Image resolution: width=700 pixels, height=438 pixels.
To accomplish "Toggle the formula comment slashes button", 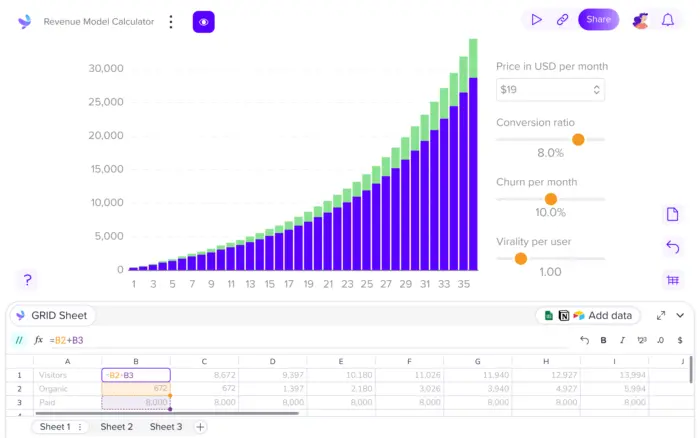I will [x=19, y=340].
